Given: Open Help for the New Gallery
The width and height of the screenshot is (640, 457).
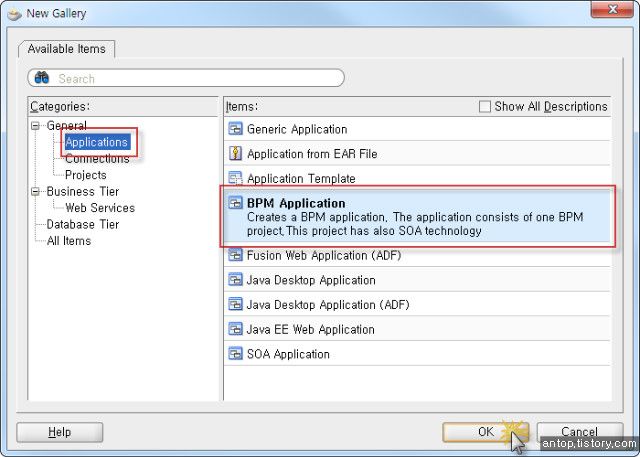Looking at the screenshot, I should point(60,432).
